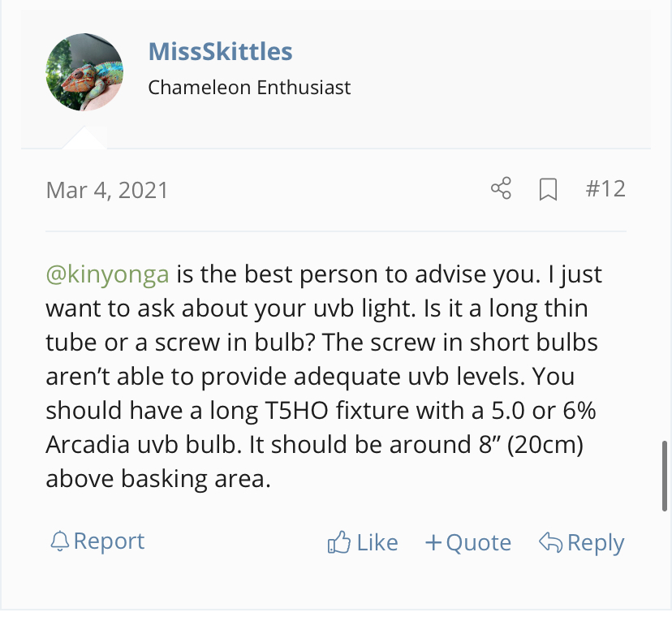The image size is (672, 621).
Task: Open the @kinyonga mention link
Action: click(107, 274)
